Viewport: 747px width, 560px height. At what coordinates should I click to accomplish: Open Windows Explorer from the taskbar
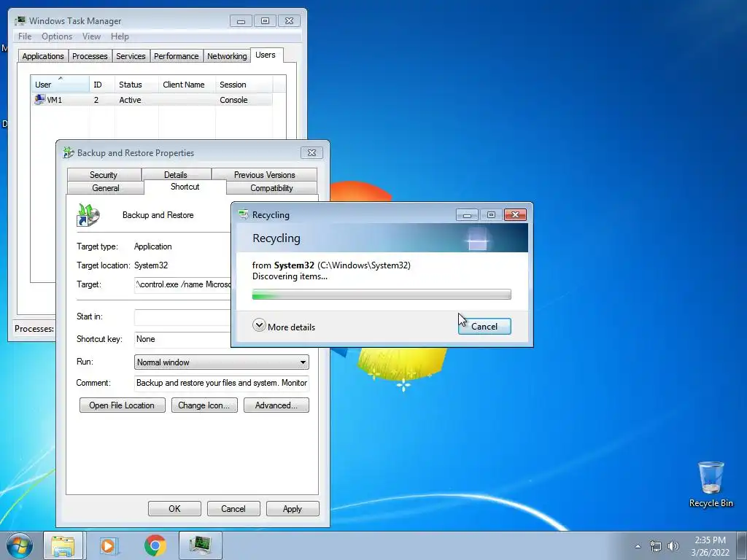pos(63,545)
